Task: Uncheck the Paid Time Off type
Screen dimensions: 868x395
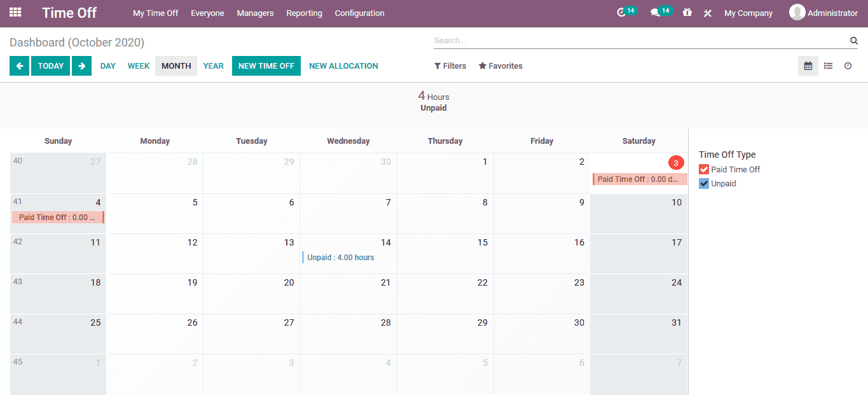Action: pyautogui.click(x=703, y=169)
